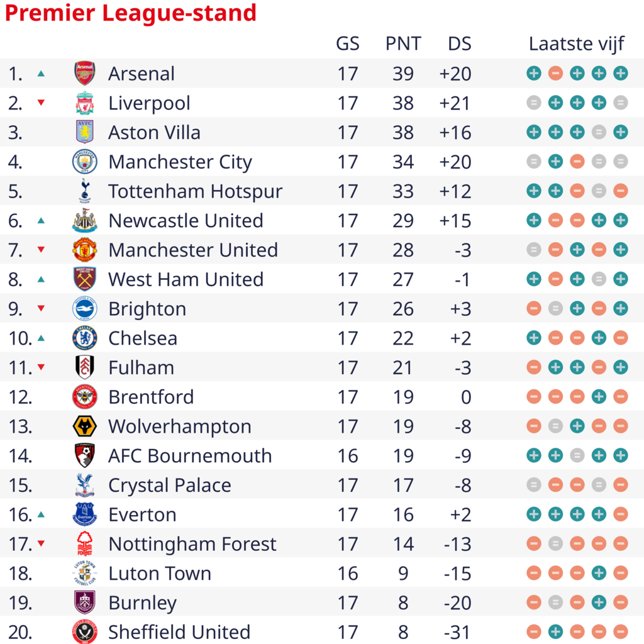Screen dimensions: 644x644
Task: Click Newcastle United's green up-arrow indicator
Action: point(41,221)
